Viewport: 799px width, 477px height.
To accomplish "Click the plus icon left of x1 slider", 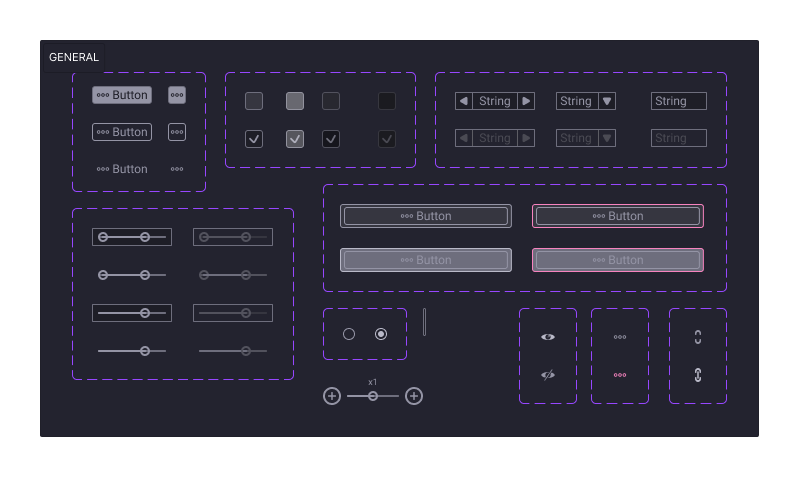I will pos(332,396).
